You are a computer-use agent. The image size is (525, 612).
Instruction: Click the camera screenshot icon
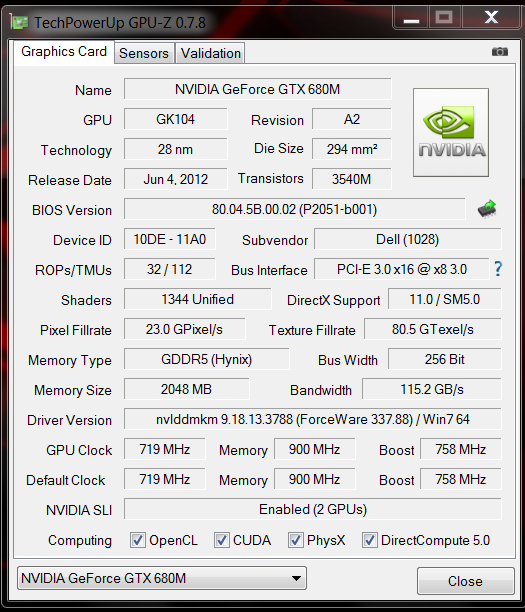click(500, 52)
